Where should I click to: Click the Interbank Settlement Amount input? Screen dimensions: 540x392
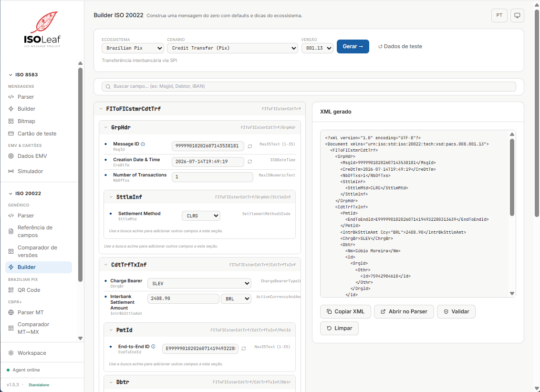[x=183, y=299]
